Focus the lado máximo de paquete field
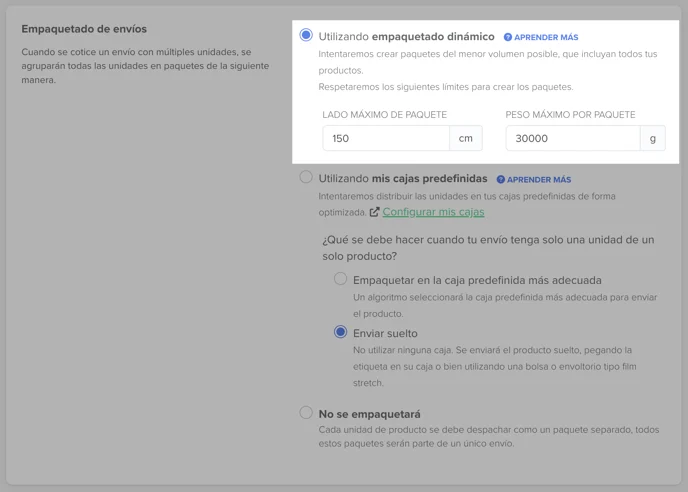Viewport: 688px width, 492px height. pyautogui.click(x=385, y=138)
